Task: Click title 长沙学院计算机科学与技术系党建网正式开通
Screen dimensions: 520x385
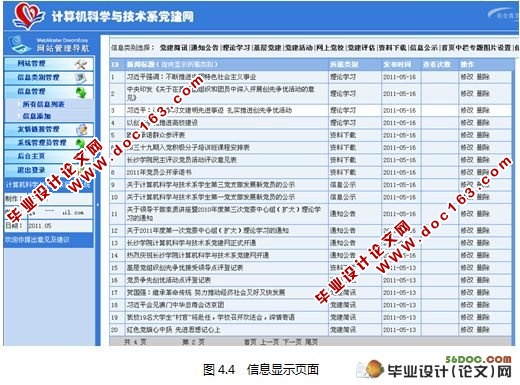Action: 191,243
